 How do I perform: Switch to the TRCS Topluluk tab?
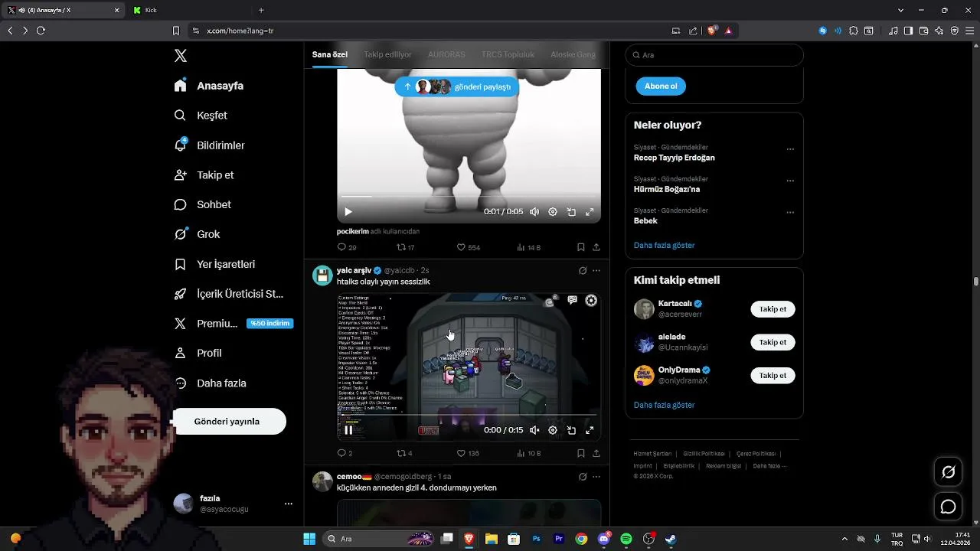point(508,54)
